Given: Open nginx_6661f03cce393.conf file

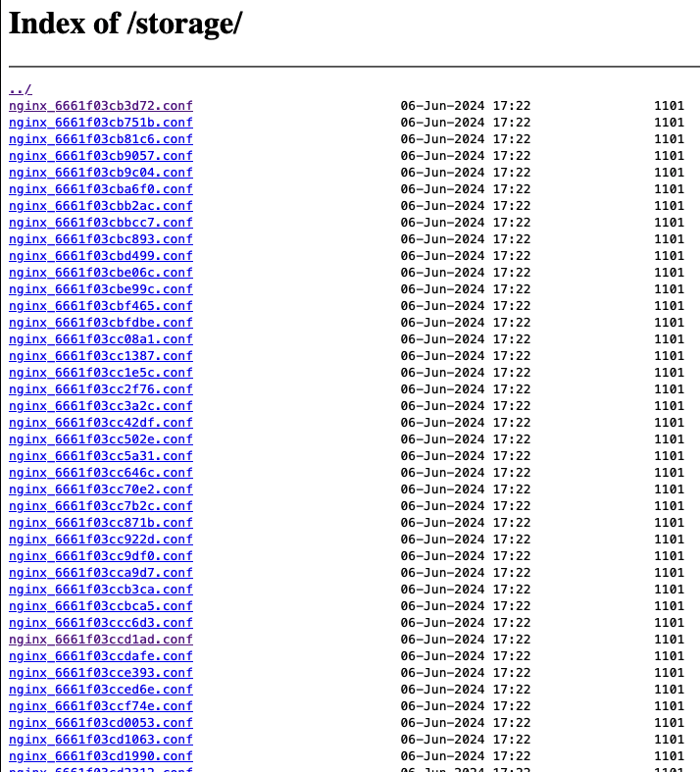Looking at the screenshot, I should click(x=101, y=673).
